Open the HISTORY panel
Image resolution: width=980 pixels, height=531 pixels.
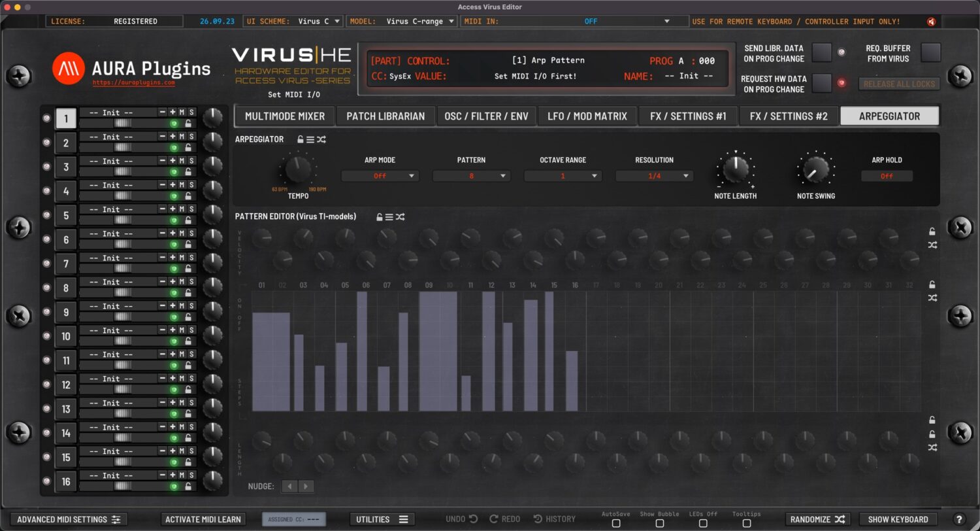(554, 519)
